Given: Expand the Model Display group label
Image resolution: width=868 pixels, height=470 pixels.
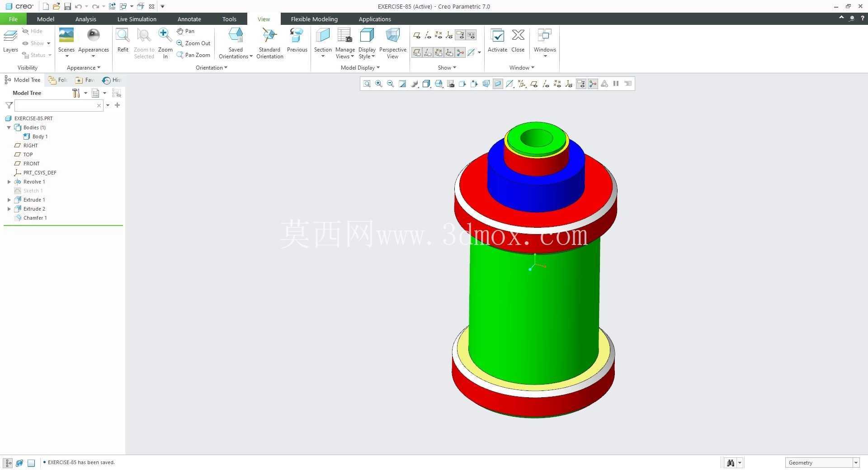Looking at the screenshot, I should click(360, 68).
